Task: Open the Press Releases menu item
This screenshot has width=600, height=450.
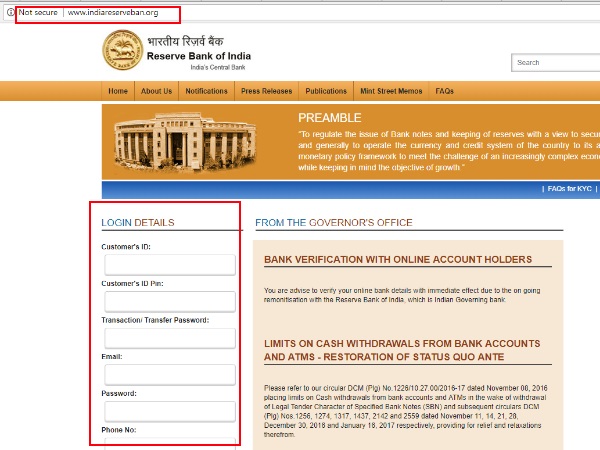Action: (266, 91)
